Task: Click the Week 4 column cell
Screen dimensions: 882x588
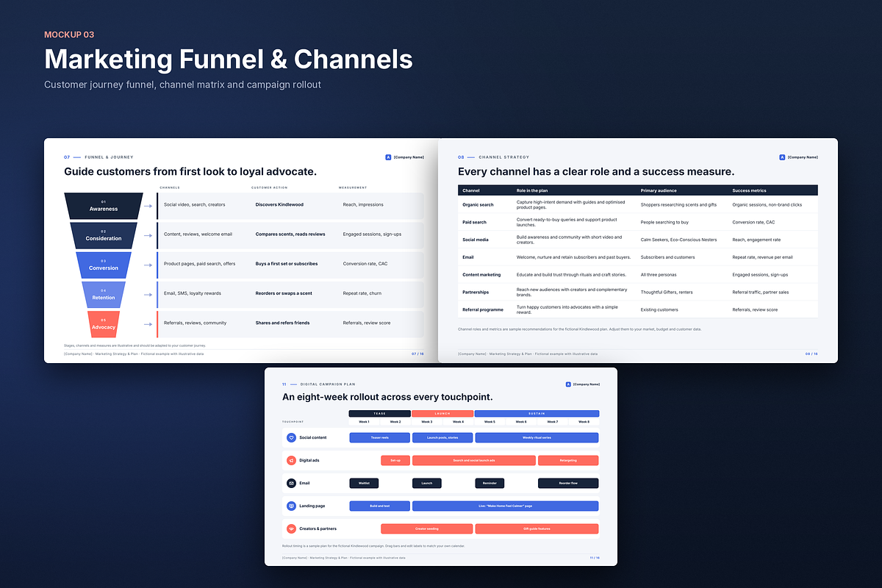Action: pyautogui.click(x=458, y=422)
